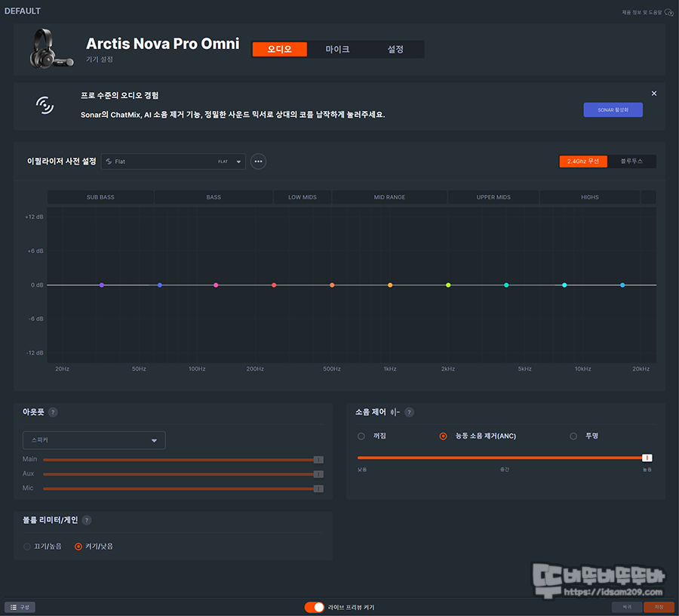Dismiss the Sonar promo banner
This screenshot has height=616, width=679.
(654, 93)
